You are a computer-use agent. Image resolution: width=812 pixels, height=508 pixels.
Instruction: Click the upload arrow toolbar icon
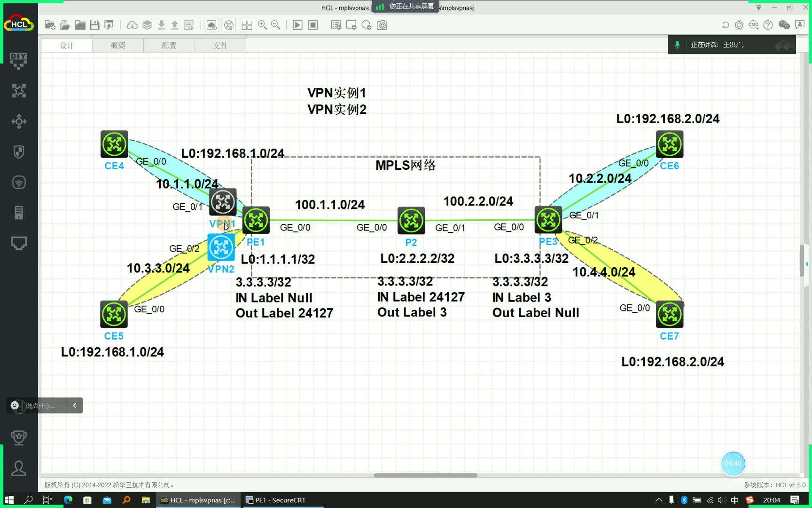coord(175,25)
